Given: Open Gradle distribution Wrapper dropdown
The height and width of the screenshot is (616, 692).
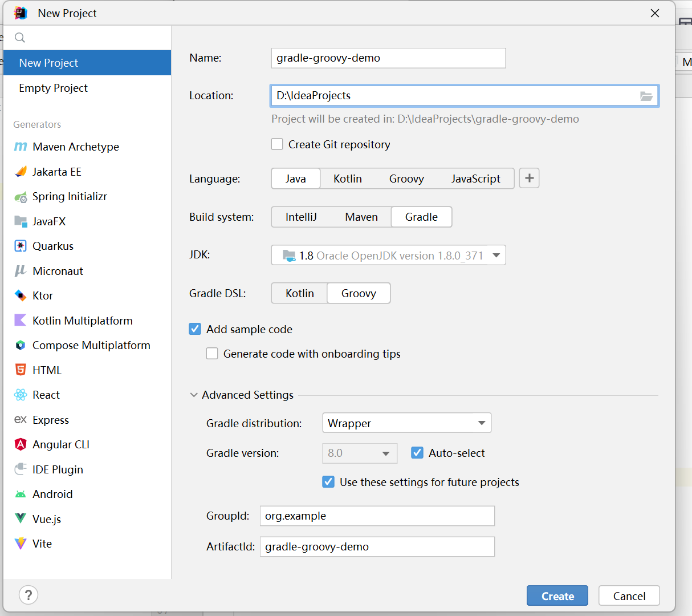Looking at the screenshot, I should pos(406,423).
